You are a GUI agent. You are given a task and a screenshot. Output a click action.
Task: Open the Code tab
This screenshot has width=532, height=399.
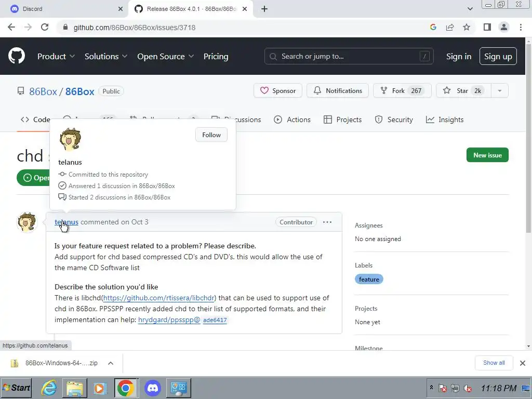pyautogui.click(x=35, y=119)
